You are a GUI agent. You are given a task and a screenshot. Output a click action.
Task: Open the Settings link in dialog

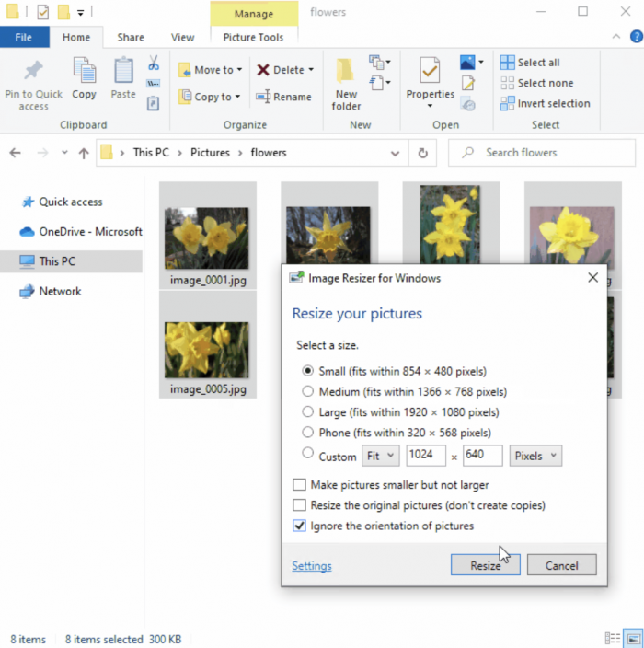coord(311,566)
